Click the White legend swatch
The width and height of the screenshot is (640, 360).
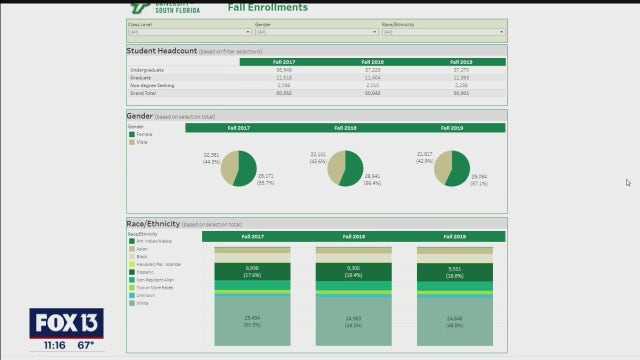pyautogui.click(x=132, y=303)
